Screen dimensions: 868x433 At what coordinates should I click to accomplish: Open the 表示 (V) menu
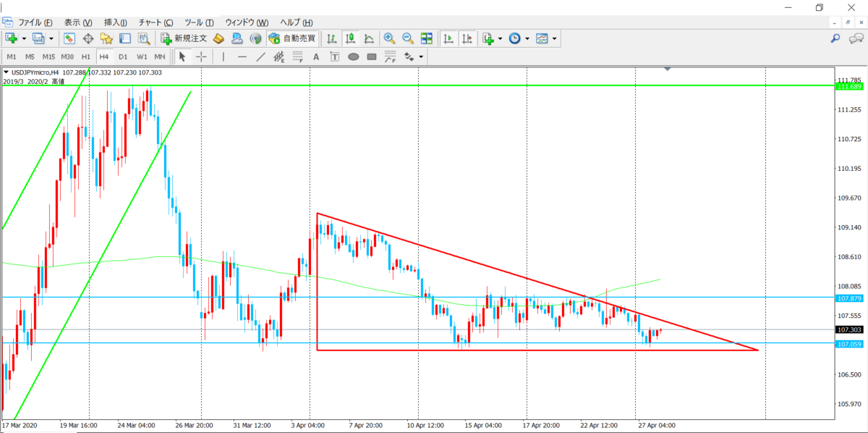click(x=78, y=22)
